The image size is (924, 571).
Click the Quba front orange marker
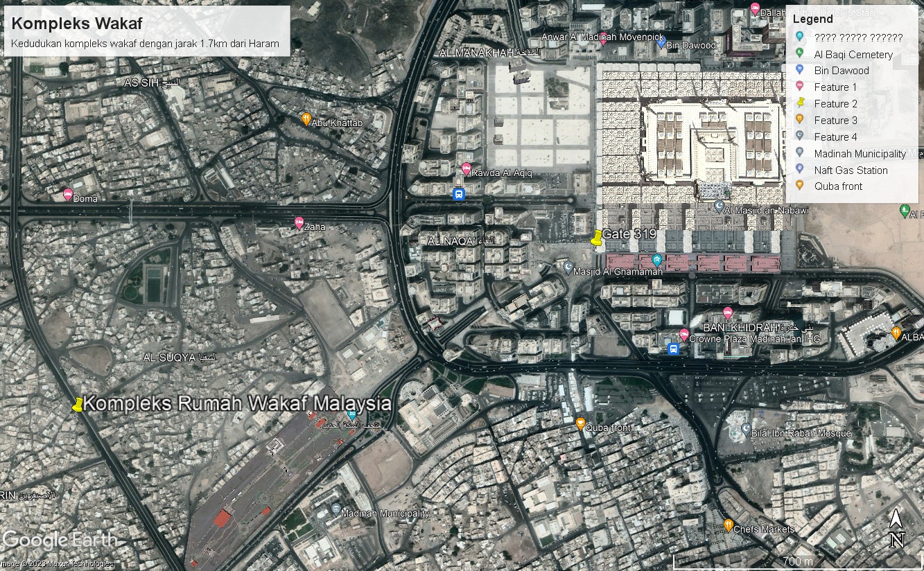(581, 423)
